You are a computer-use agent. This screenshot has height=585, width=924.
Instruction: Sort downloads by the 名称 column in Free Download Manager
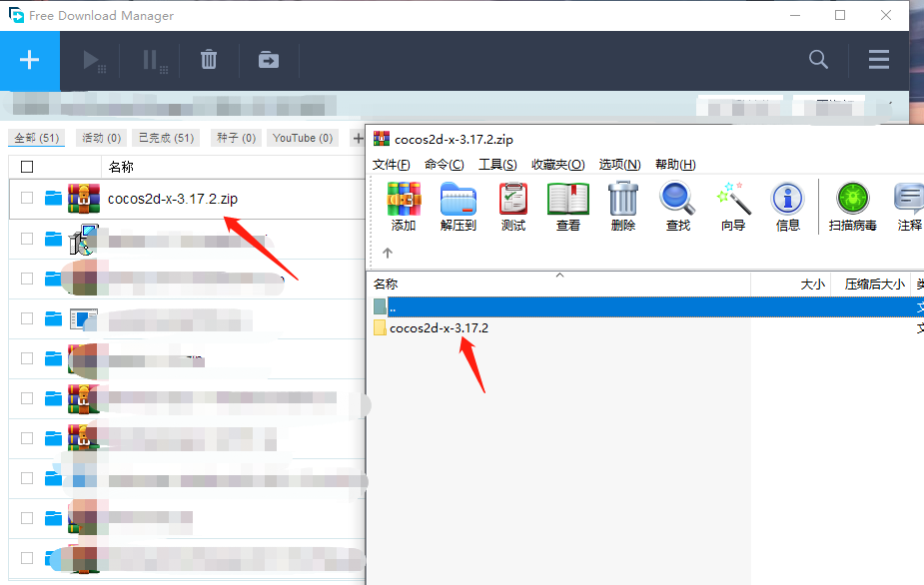point(121,167)
